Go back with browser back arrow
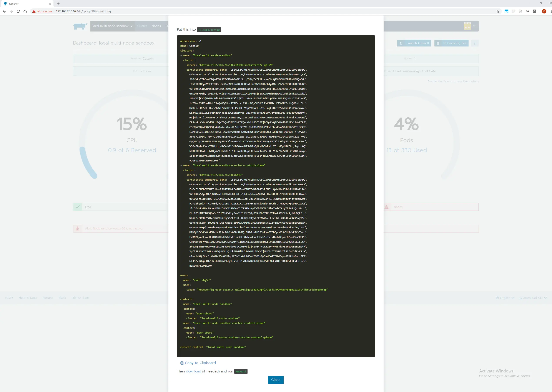 [x=4, y=11]
